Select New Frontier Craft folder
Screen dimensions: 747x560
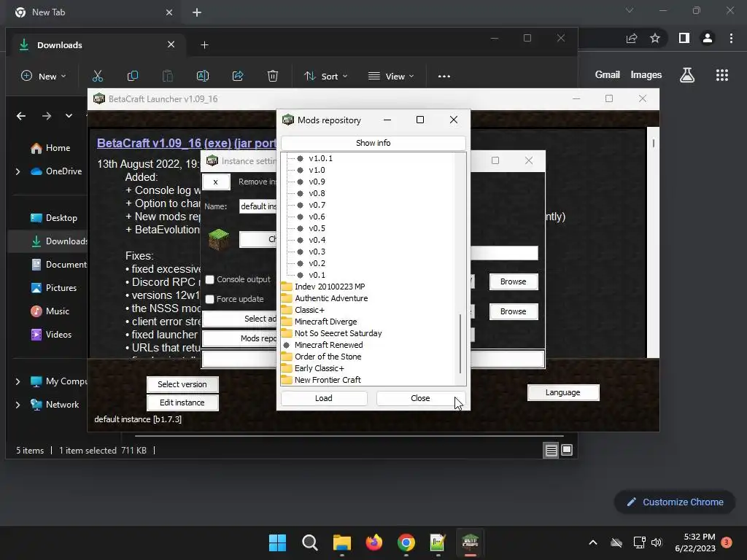tap(328, 380)
